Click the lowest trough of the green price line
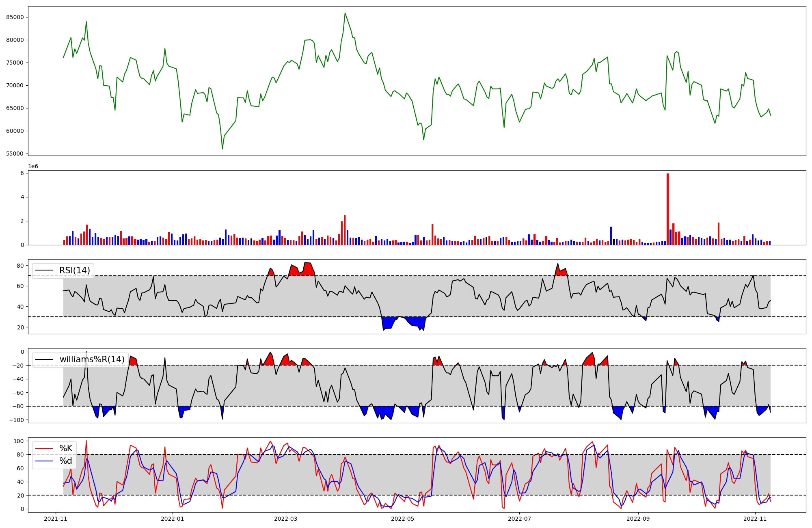 (x=222, y=149)
